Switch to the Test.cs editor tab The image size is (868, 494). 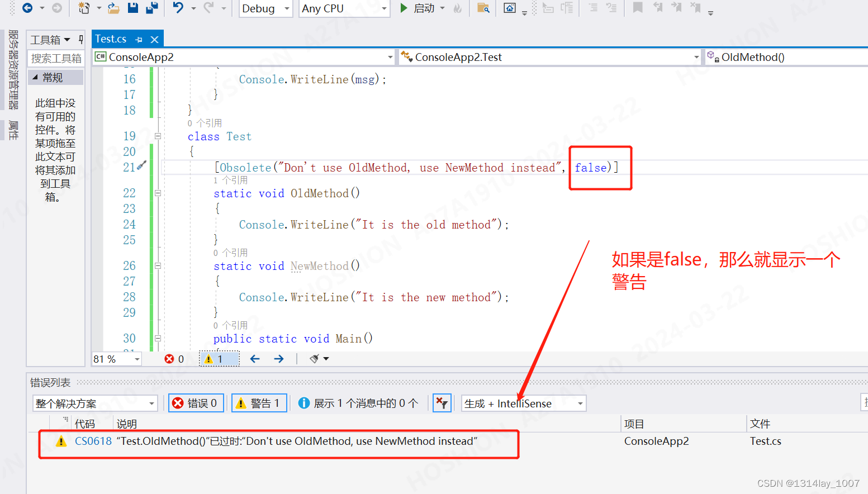point(111,39)
